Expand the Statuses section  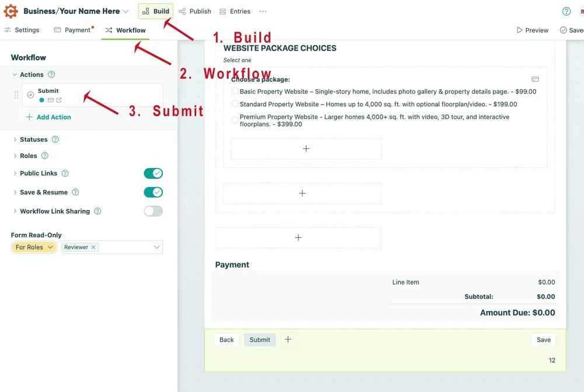point(15,139)
